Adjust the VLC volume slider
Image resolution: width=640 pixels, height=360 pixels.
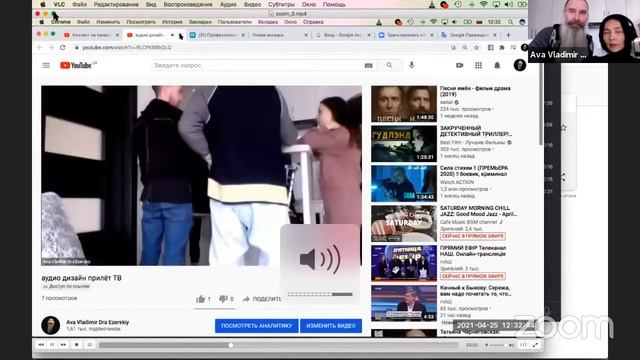[499, 345]
